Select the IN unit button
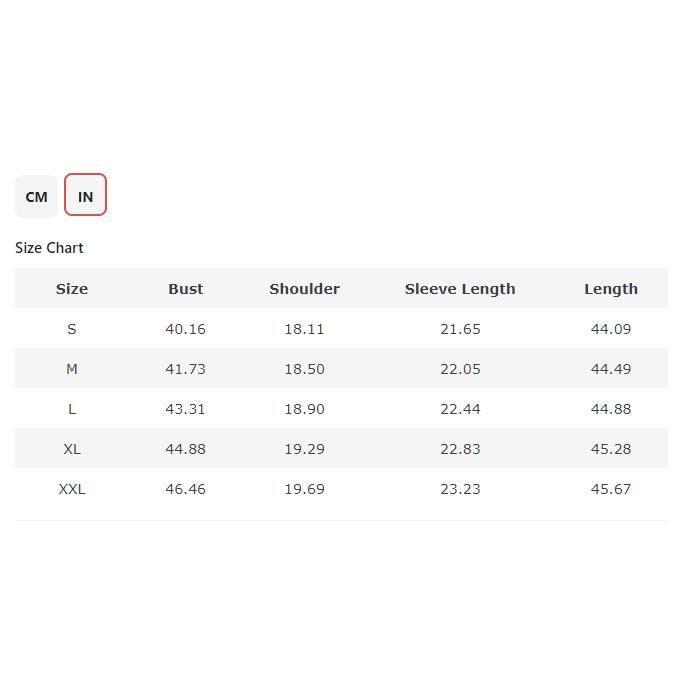 (85, 196)
